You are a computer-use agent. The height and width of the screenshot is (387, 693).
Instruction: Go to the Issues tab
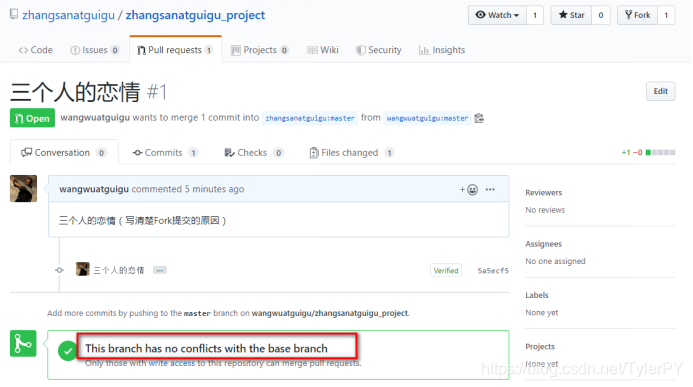[x=95, y=50]
